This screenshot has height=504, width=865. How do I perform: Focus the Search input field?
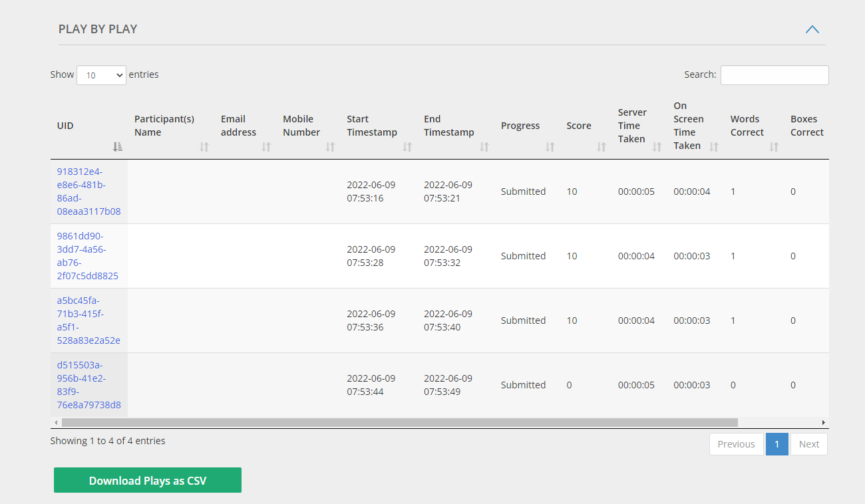[775, 75]
